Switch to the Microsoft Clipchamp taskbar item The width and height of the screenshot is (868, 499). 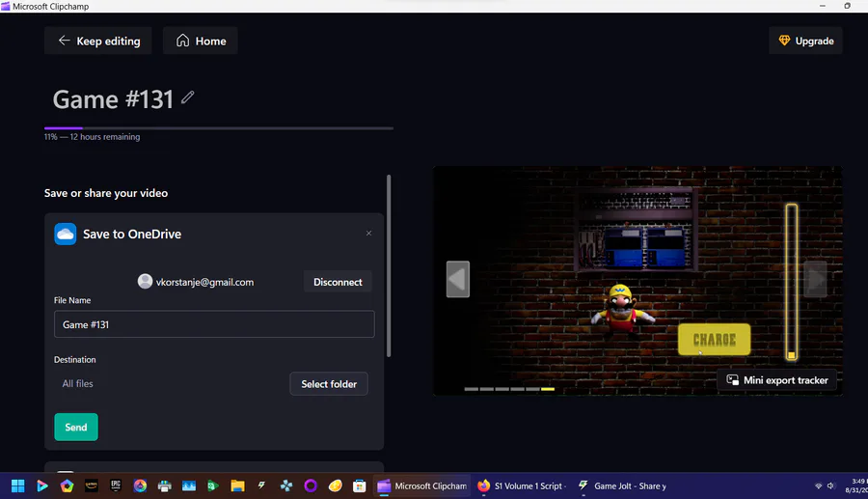[x=421, y=485]
